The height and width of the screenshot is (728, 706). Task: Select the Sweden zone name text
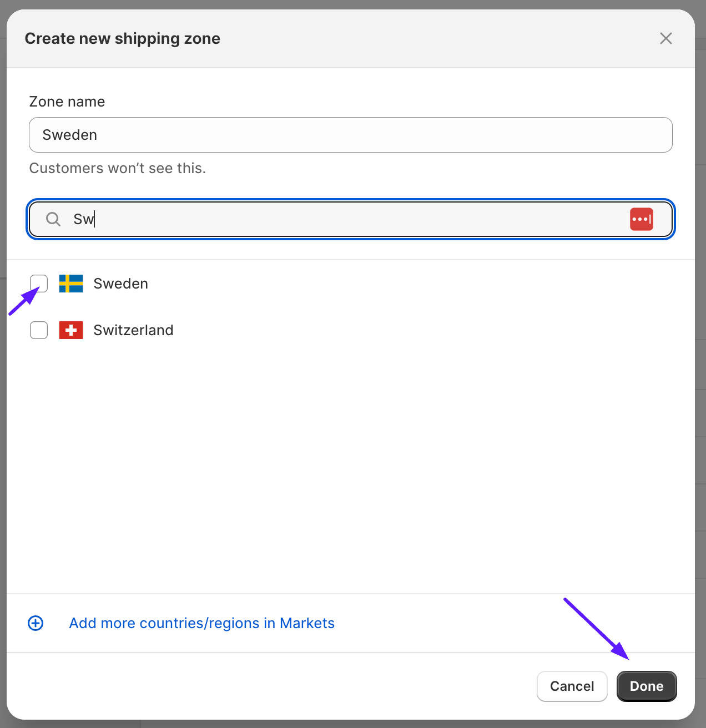tap(69, 134)
